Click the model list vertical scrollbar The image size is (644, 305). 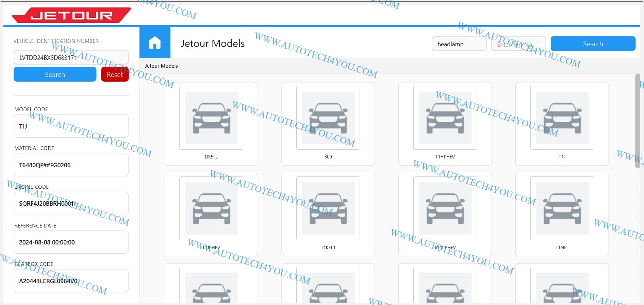click(x=637, y=121)
